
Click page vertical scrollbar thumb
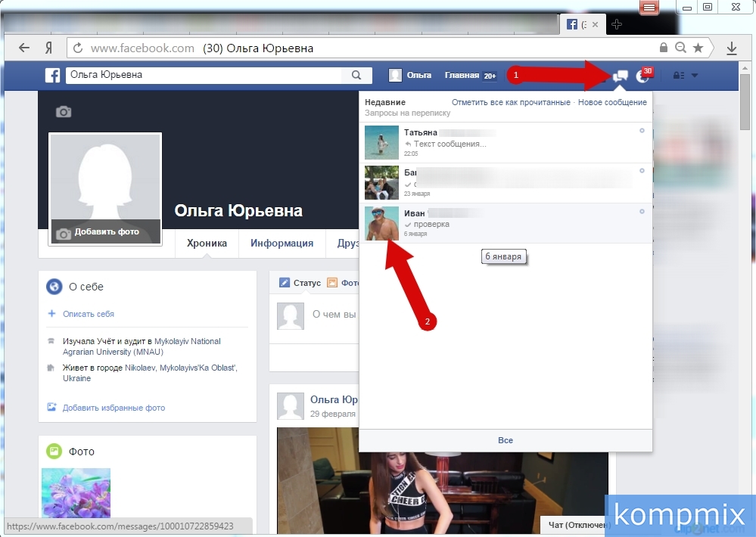745,101
